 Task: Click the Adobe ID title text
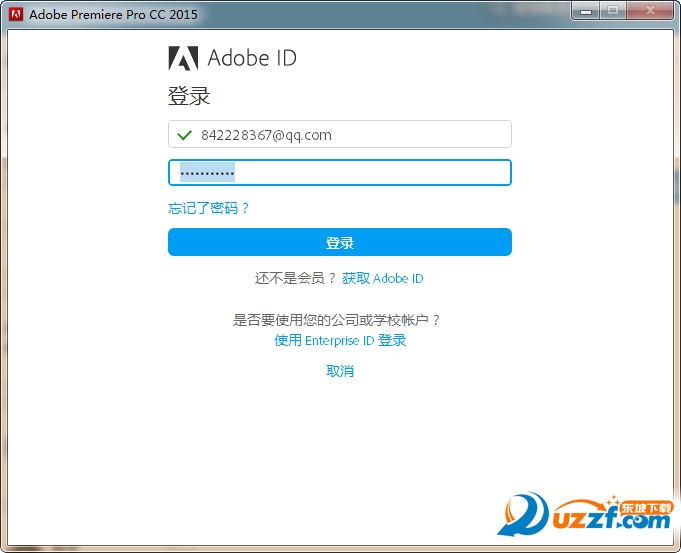pyautogui.click(x=252, y=58)
